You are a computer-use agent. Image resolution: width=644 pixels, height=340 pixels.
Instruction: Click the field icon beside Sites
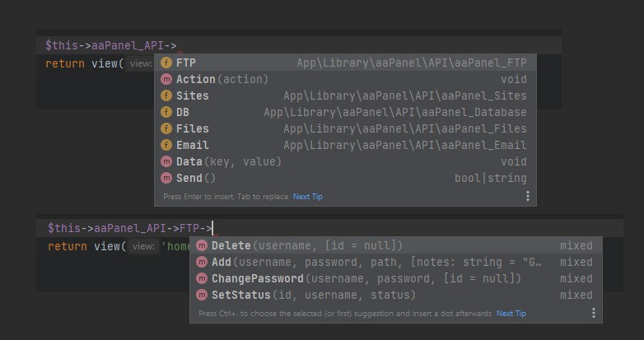[166, 95]
